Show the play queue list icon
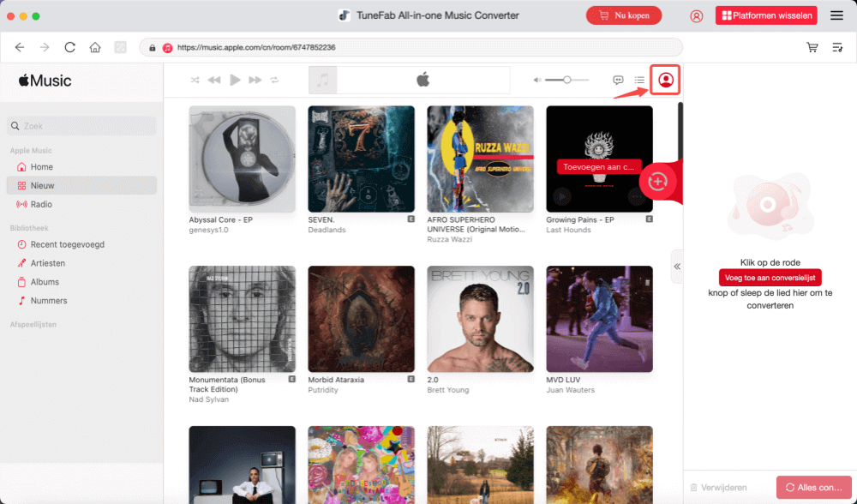Image resolution: width=857 pixels, height=504 pixels. (639, 80)
